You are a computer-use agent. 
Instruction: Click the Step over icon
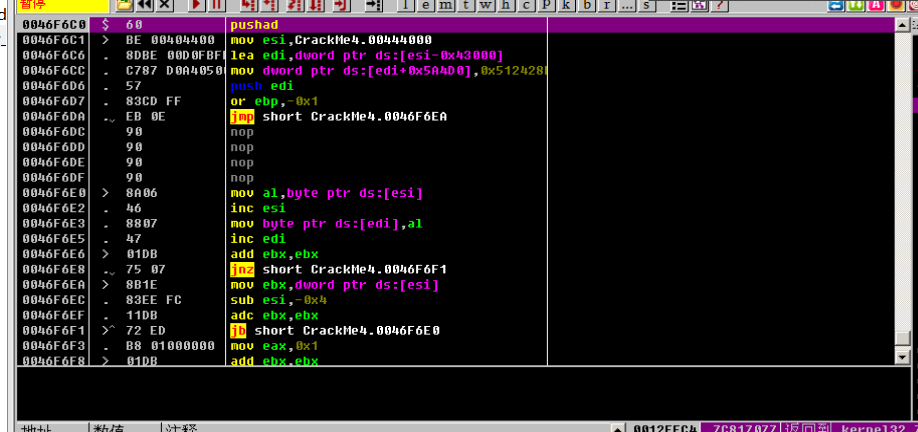click(268, 5)
